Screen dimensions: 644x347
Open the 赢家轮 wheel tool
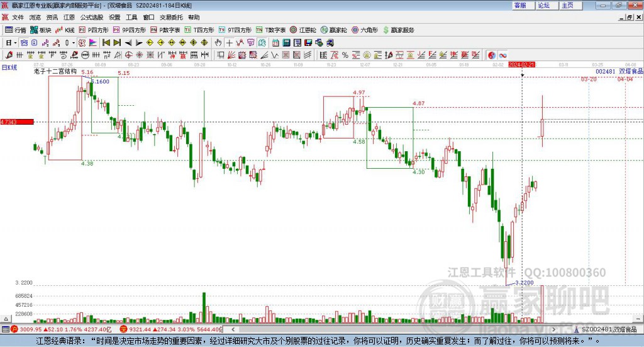pos(334,30)
